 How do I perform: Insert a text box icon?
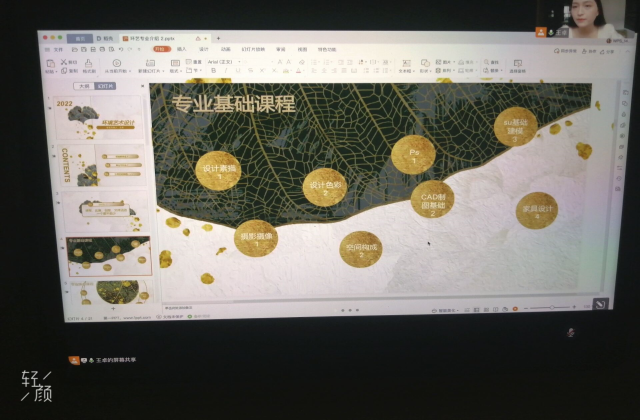pos(406,65)
